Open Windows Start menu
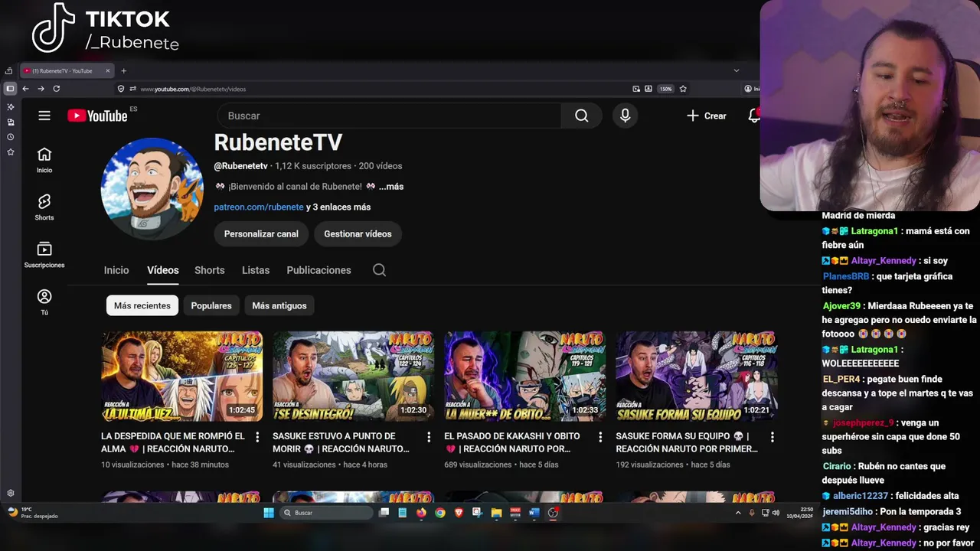The width and height of the screenshot is (980, 551). point(269,513)
